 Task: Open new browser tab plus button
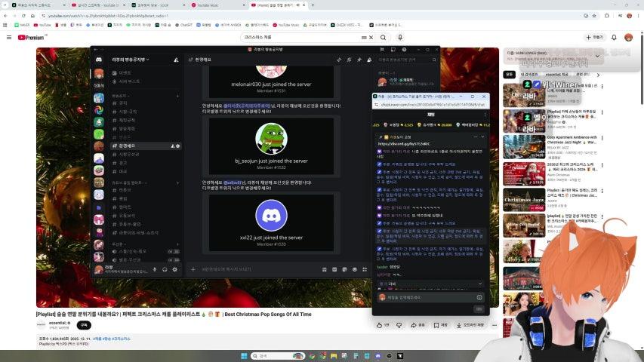tap(313, 5)
